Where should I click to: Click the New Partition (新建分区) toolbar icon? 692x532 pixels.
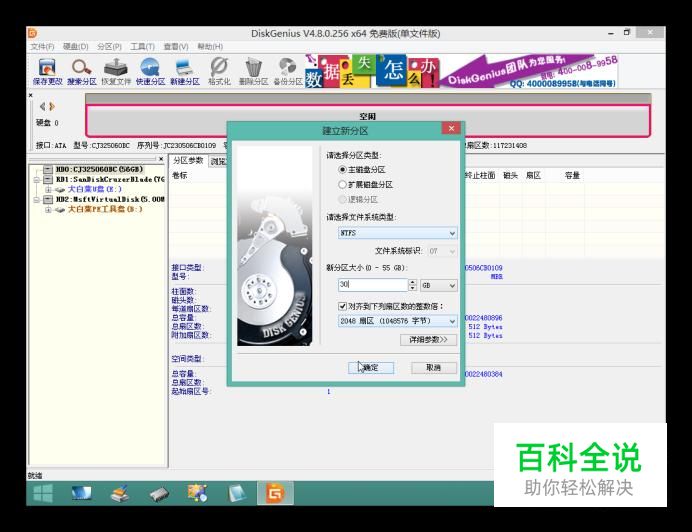pyautogui.click(x=184, y=72)
